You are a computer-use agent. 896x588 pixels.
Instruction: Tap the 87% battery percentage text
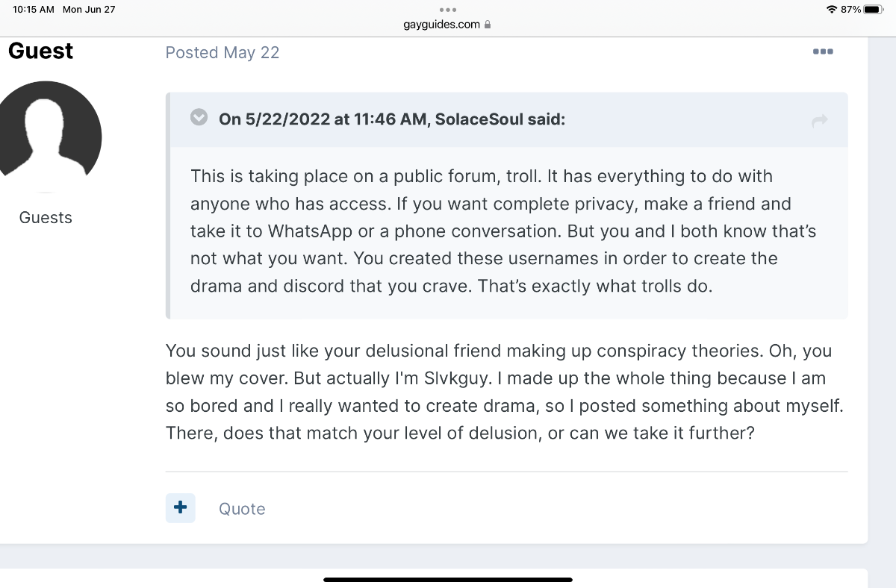[851, 10]
